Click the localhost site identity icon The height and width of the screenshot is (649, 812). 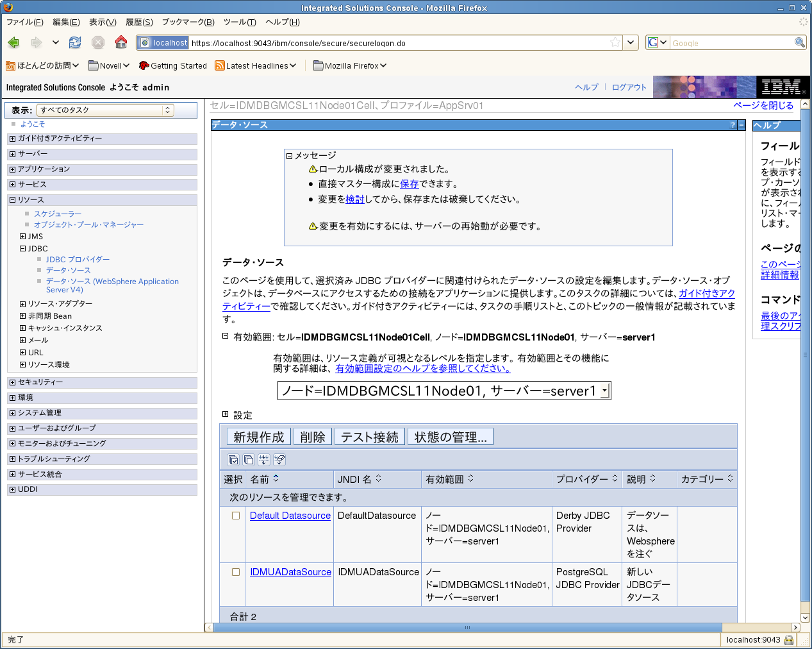click(163, 43)
